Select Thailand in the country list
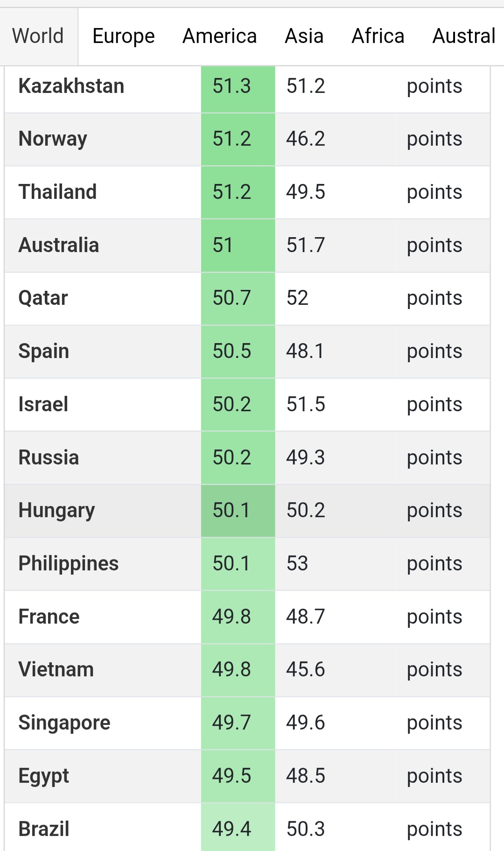The width and height of the screenshot is (504, 851). point(58,192)
